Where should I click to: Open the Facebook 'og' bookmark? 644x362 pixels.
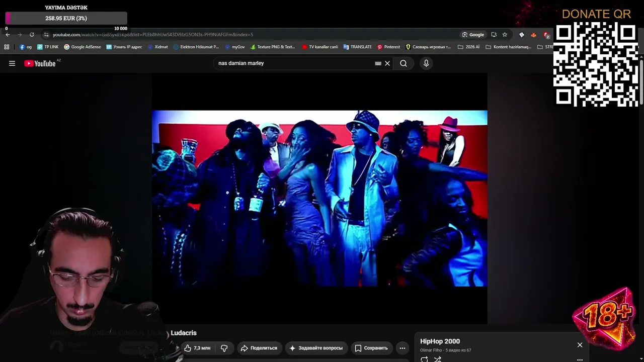[26, 47]
